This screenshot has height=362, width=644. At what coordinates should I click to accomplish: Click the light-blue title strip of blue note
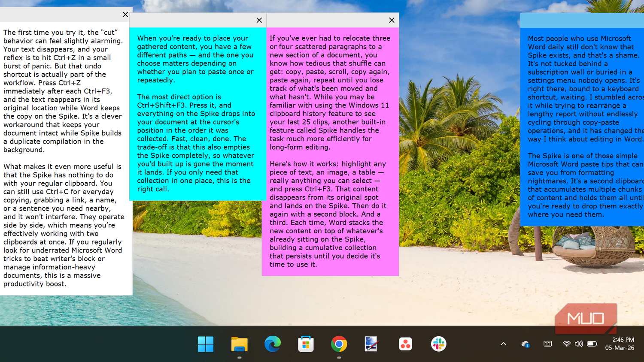582,20
